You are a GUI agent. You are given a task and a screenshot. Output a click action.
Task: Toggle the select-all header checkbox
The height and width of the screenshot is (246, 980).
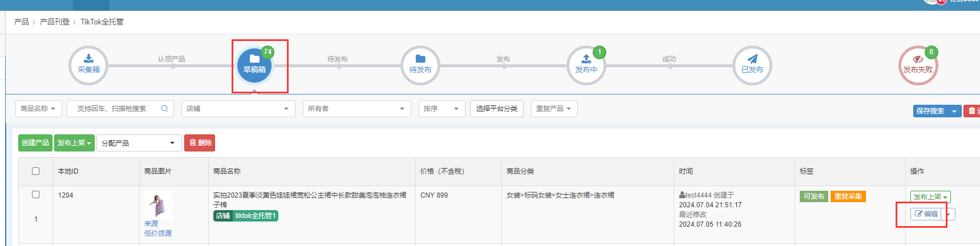(35, 171)
